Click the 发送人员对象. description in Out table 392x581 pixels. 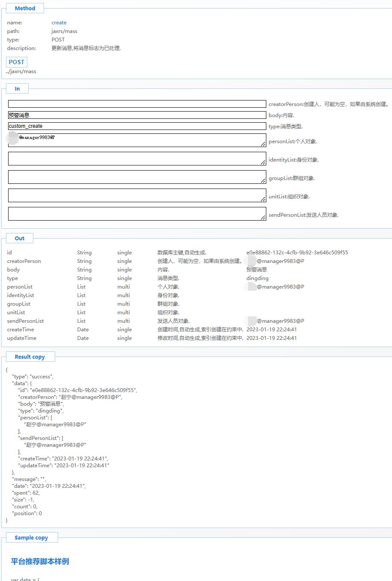pyautogui.click(x=174, y=321)
